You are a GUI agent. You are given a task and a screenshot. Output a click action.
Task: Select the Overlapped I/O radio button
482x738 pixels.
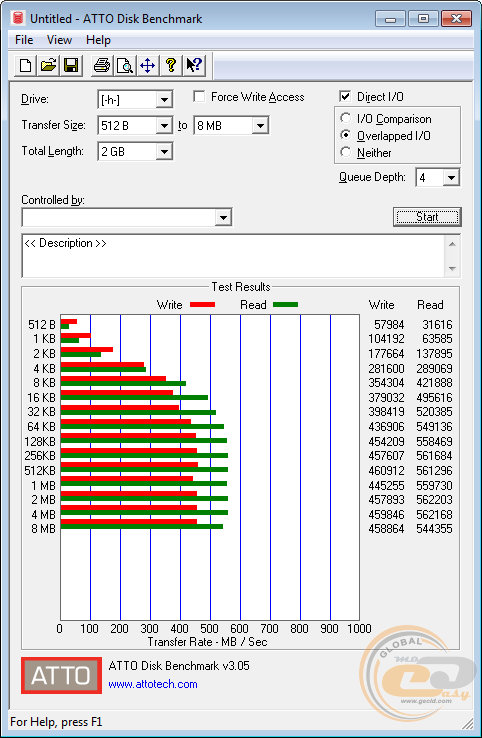point(345,135)
